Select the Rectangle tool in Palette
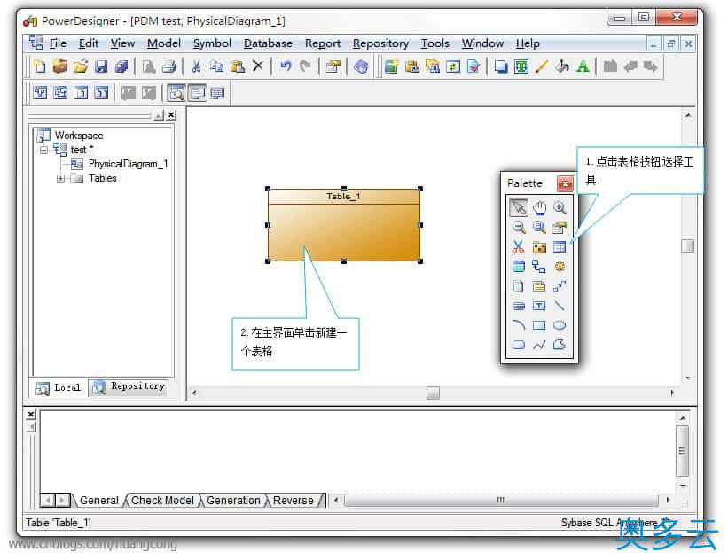The image size is (728, 560). tap(539, 325)
